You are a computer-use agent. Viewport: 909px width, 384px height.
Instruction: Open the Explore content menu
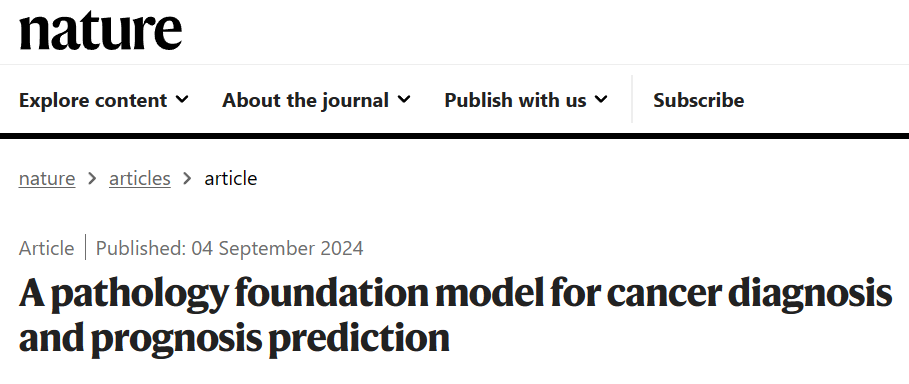click(103, 100)
